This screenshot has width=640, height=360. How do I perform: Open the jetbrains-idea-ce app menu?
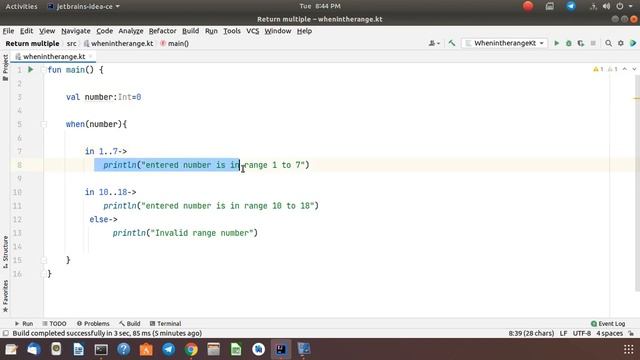(84, 6)
